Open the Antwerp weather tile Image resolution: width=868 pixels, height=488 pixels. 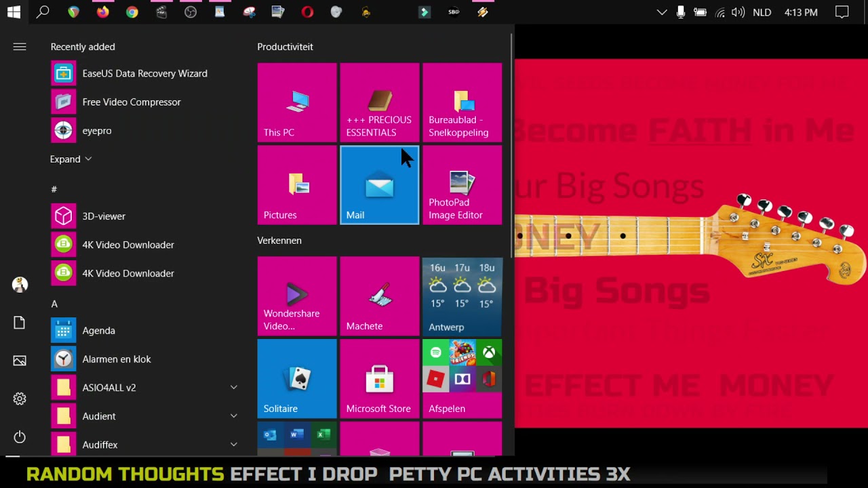tap(462, 296)
